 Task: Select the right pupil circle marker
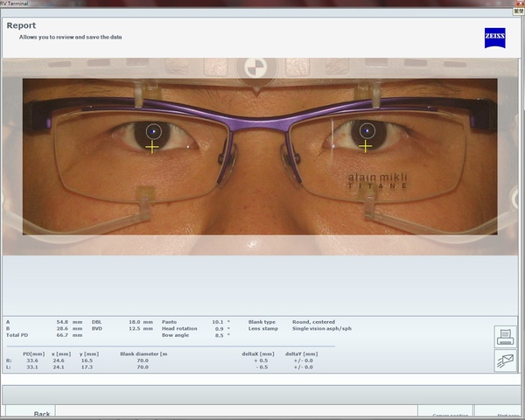[367, 131]
